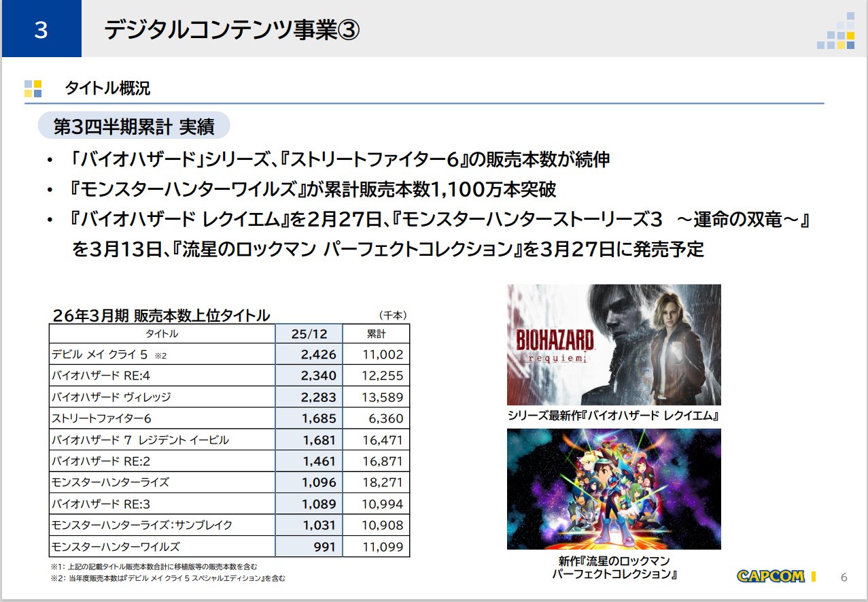
Task: Click the value 1,089
Action: click(x=318, y=504)
